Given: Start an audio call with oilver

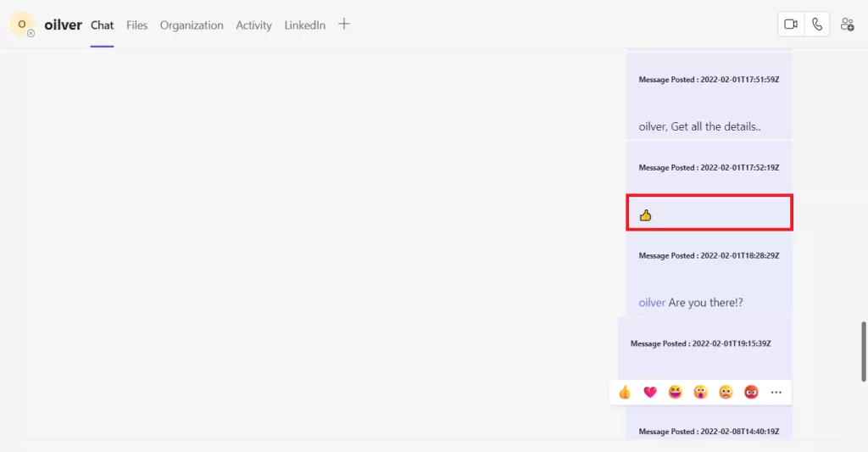Looking at the screenshot, I should 817,25.
